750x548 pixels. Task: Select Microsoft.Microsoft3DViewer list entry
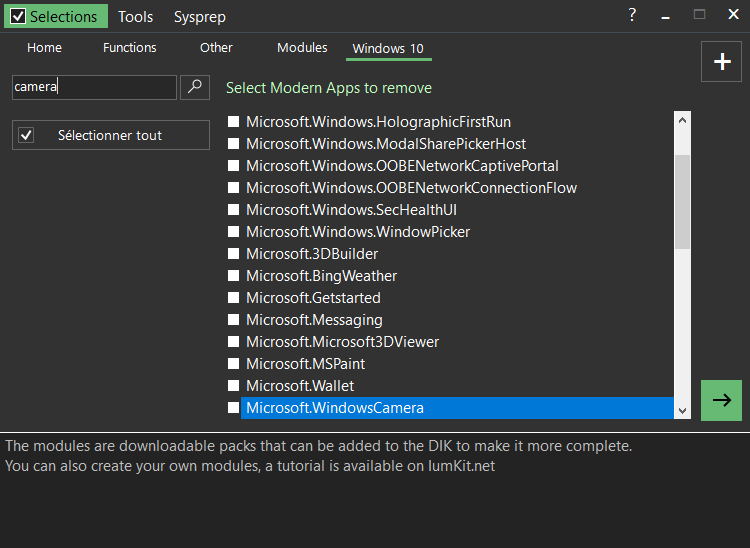pyautogui.click(x=342, y=342)
